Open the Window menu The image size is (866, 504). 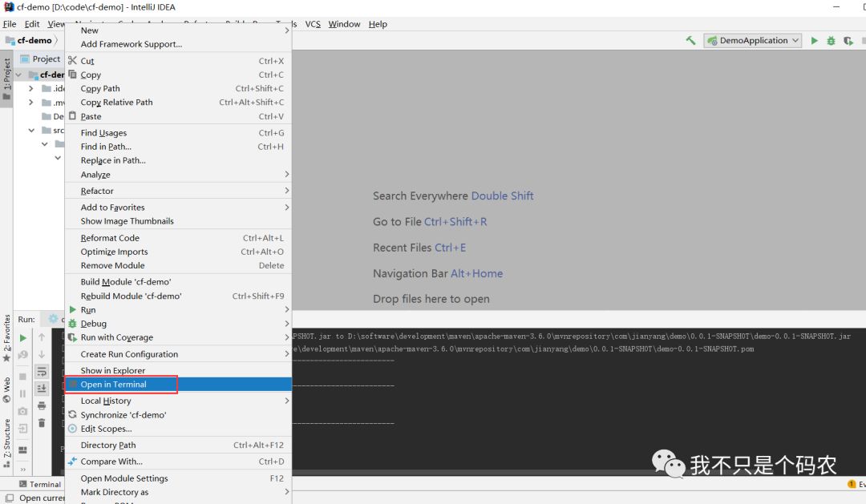coord(344,24)
